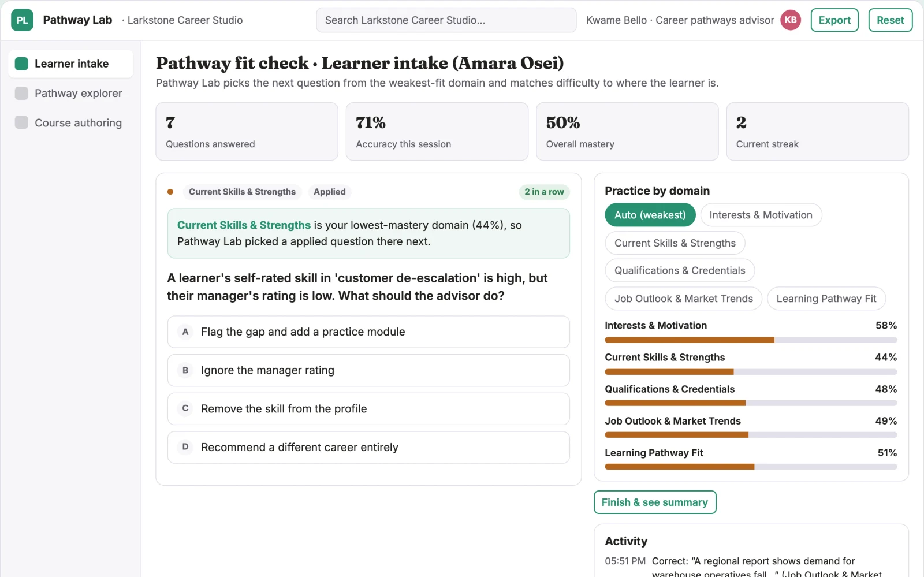The width and height of the screenshot is (924, 577).
Task: Click the Current Skills & Strengths question tag
Action: 242,192
